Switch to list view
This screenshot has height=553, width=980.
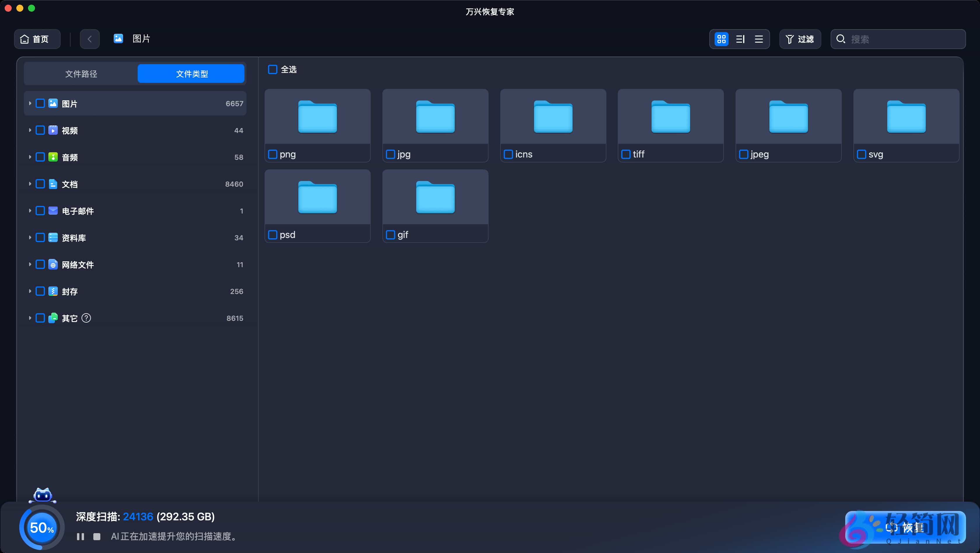[759, 39]
